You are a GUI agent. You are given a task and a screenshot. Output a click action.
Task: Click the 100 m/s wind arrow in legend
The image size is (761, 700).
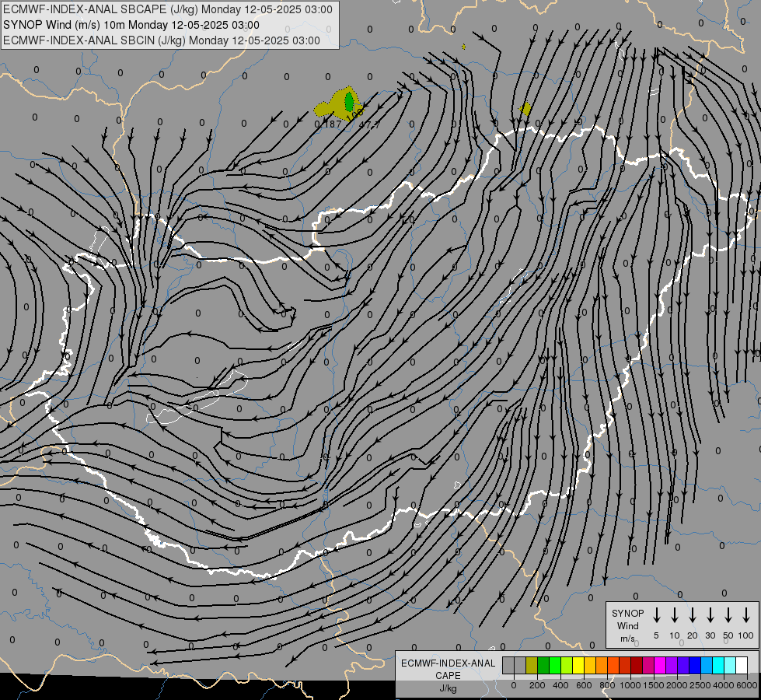click(746, 614)
